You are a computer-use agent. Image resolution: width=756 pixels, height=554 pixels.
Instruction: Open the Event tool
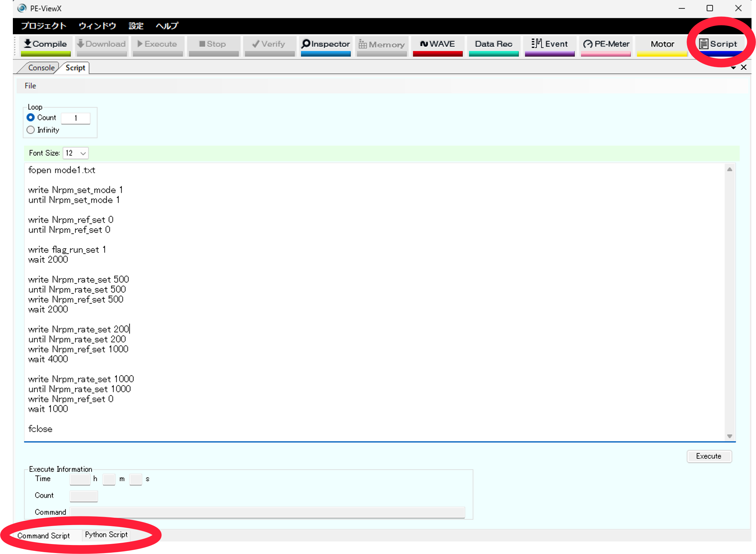[549, 44]
